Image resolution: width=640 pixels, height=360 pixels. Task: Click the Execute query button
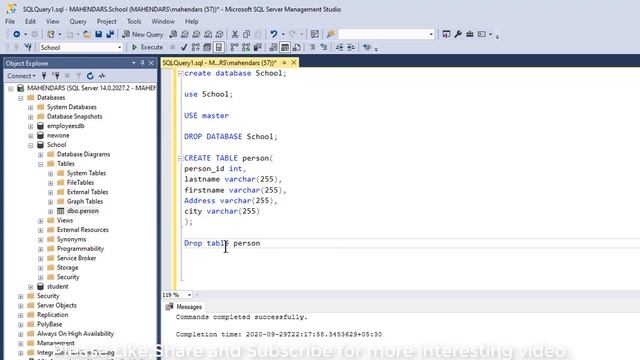[147, 47]
